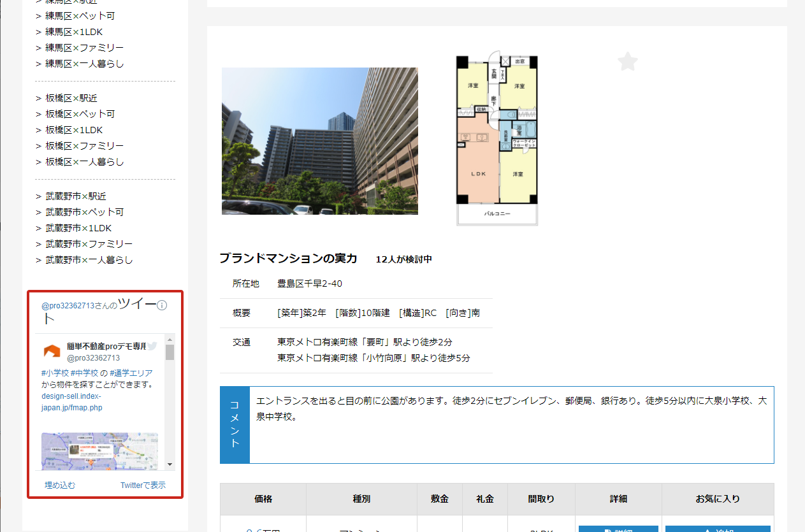Click the orange house profile avatar
This screenshot has height=532, width=805.
(52, 351)
